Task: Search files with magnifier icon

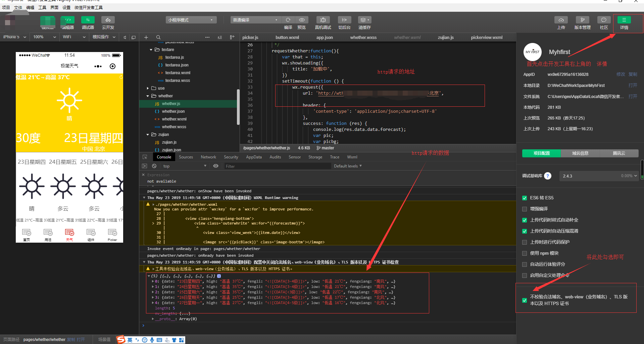Action: coord(158,37)
